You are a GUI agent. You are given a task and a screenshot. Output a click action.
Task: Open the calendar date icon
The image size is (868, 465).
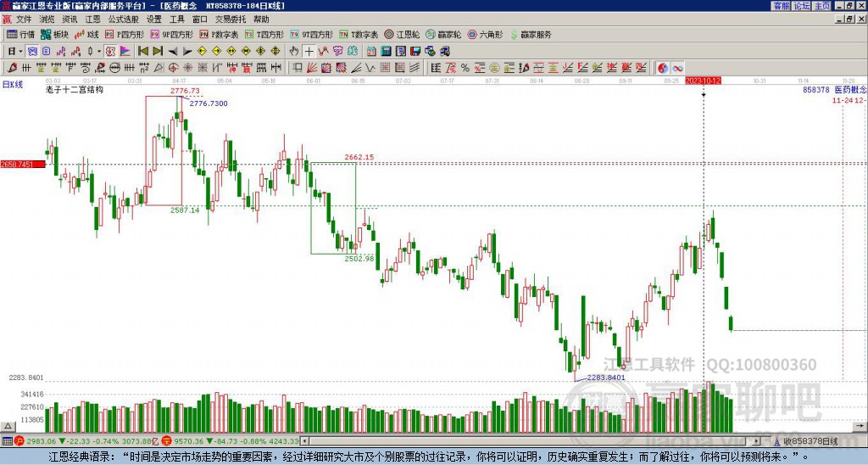[371, 52]
